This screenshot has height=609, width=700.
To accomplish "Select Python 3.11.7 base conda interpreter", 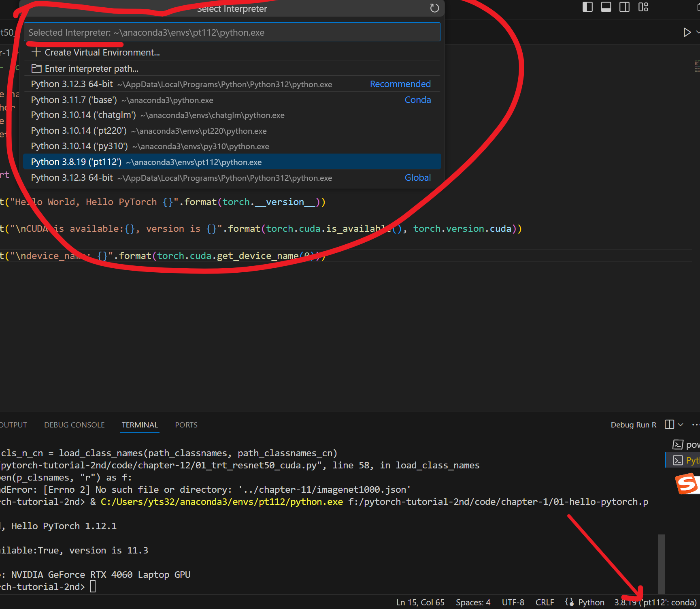I will 232,100.
